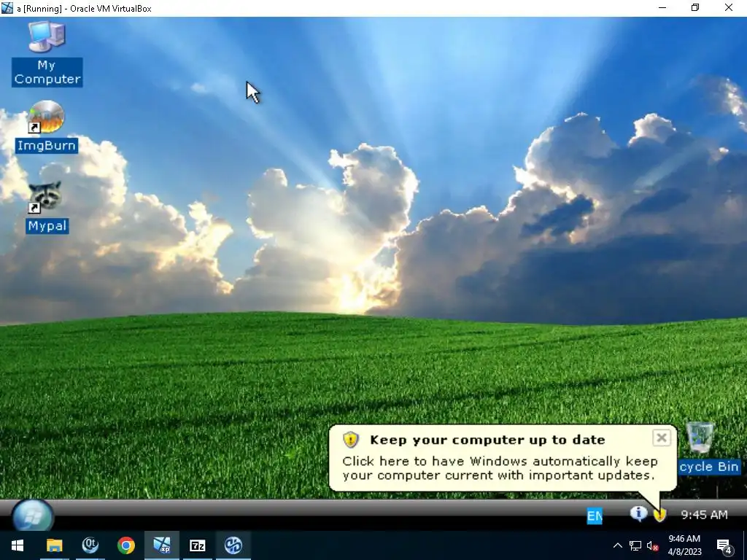Open the guest Start orb menu

pyautogui.click(x=32, y=516)
